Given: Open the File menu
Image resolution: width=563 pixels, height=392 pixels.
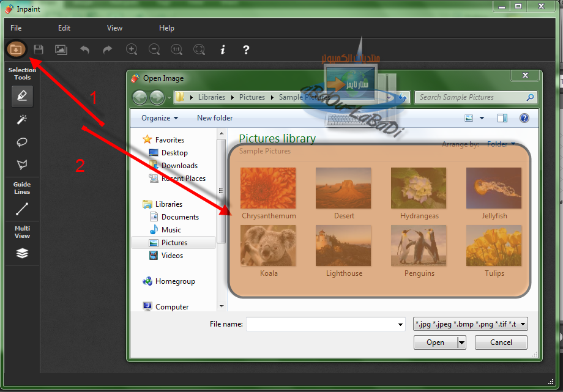Looking at the screenshot, I should (16, 28).
